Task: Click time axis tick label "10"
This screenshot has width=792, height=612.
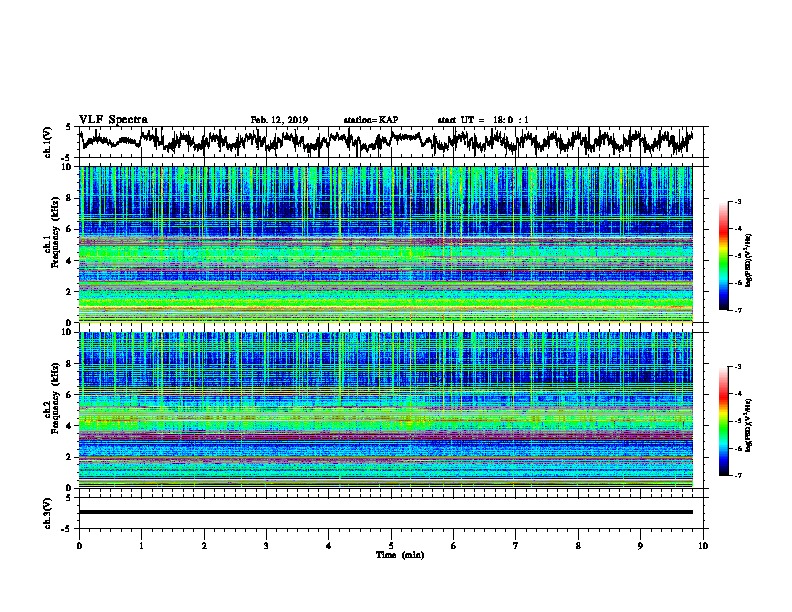Action: coord(703,546)
